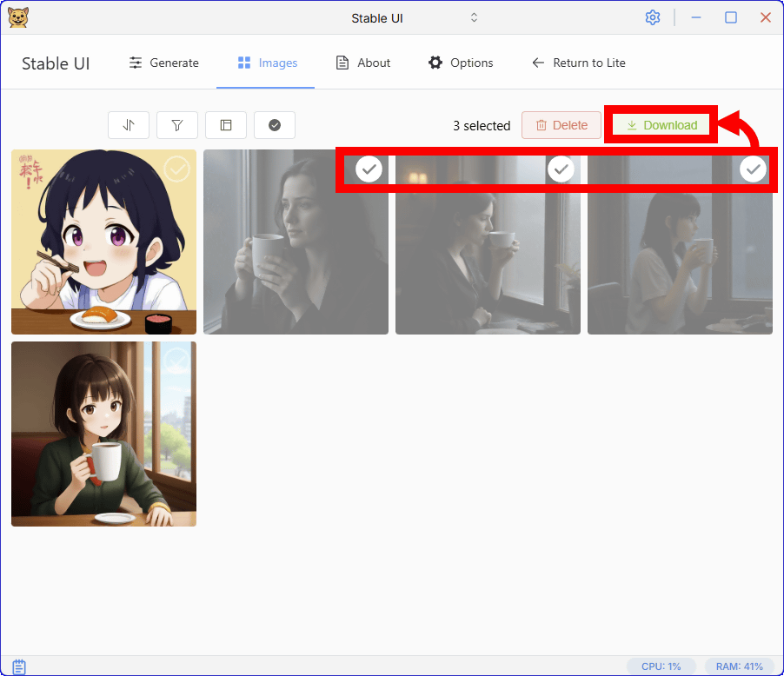Screen dimensions: 784x676
Task: Download the selected images
Action: (662, 125)
